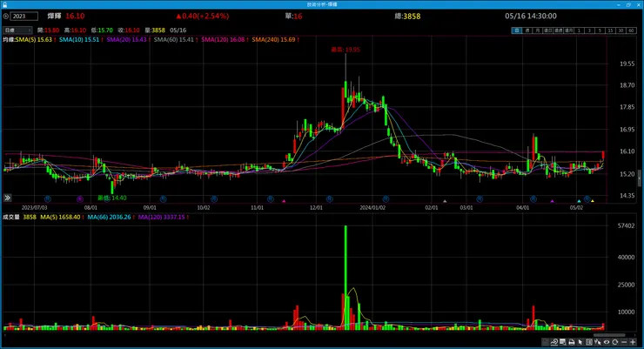
Task: Click the split-layout icon in bottom toolbar
Action: 589,342
